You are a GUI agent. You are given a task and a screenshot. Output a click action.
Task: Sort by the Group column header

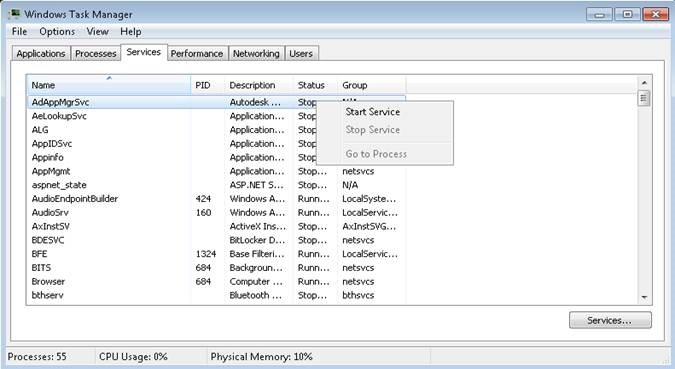[372, 85]
